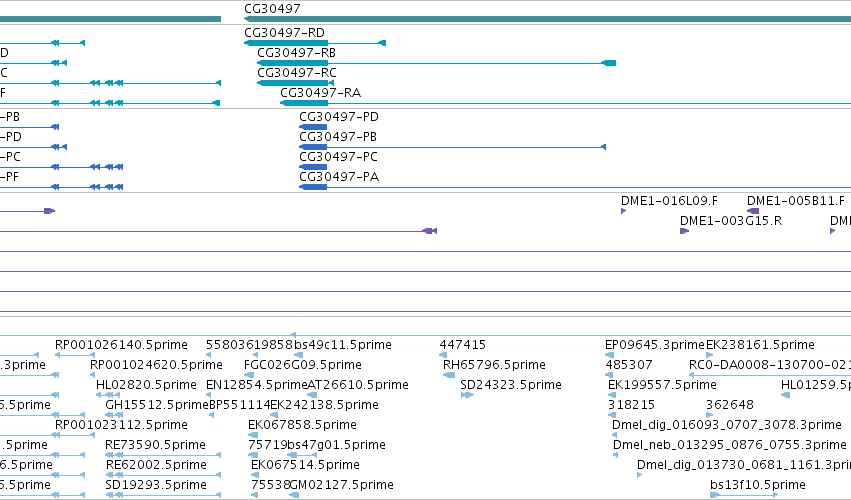This screenshot has height=500, width=851.
Task: Select the RP001026140.5prime EST label
Action: 121,345
